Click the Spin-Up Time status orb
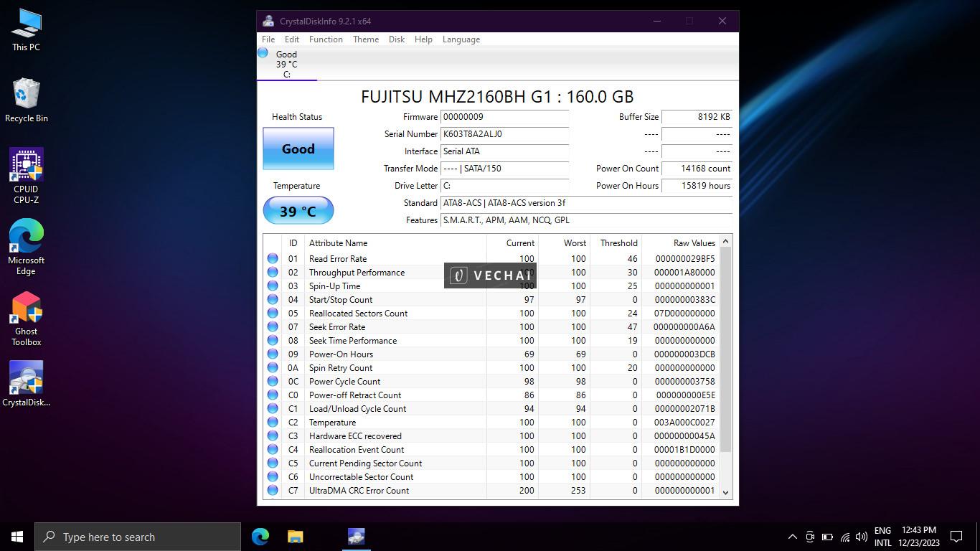Screen dimensions: 980x551 click(273, 286)
